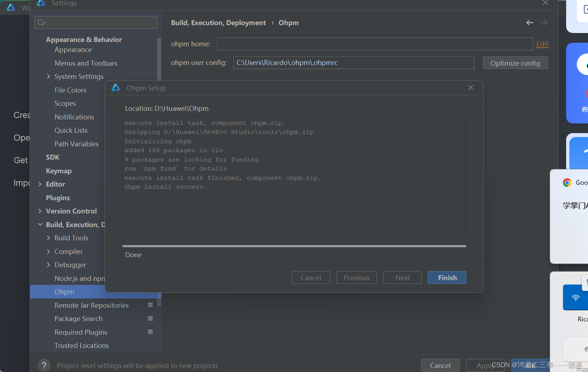Image resolution: width=588 pixels, height=372 pixels.
Task: Click the Google Chrome icon in side panel
Action: 567,183
